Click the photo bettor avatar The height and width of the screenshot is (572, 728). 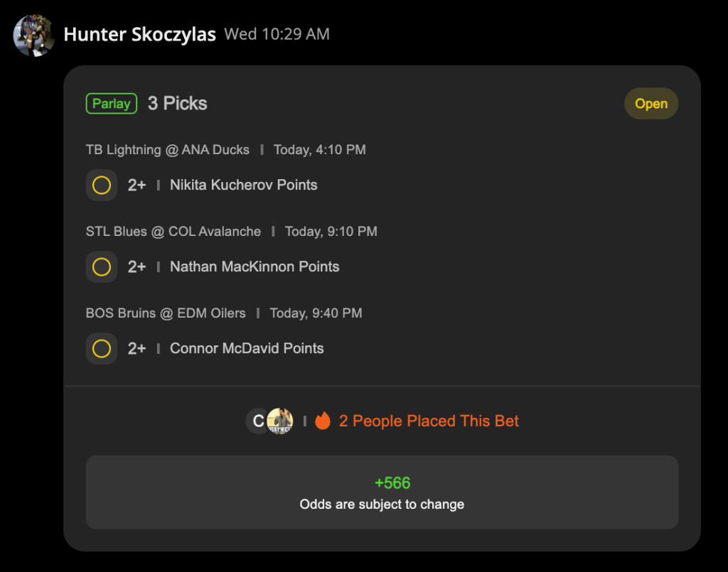(280, 421)
